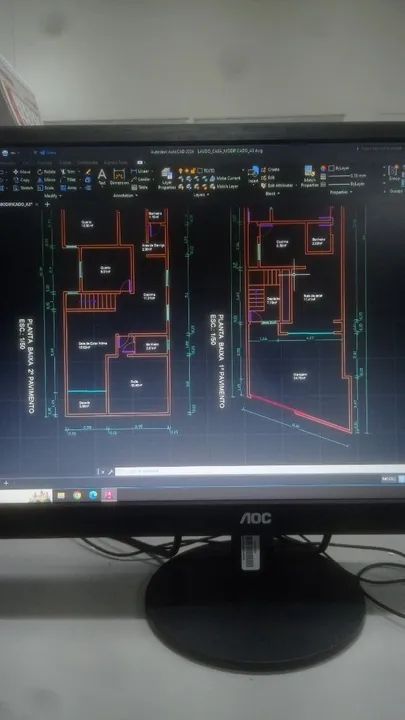Select the Array tool
Image resolution: width=405 pixels, height=720 pixels.
(69, 188)
